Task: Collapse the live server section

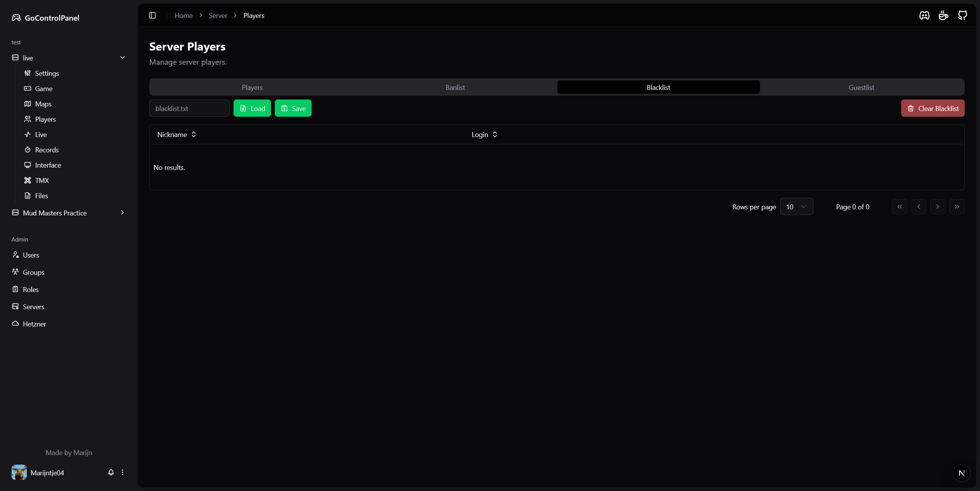Action: click(122, 58)
